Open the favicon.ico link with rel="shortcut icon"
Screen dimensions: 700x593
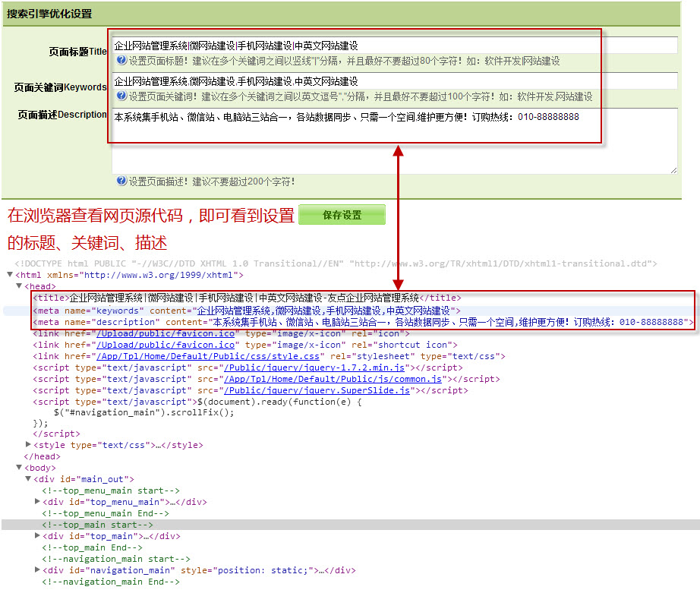[x=166, y=345]
